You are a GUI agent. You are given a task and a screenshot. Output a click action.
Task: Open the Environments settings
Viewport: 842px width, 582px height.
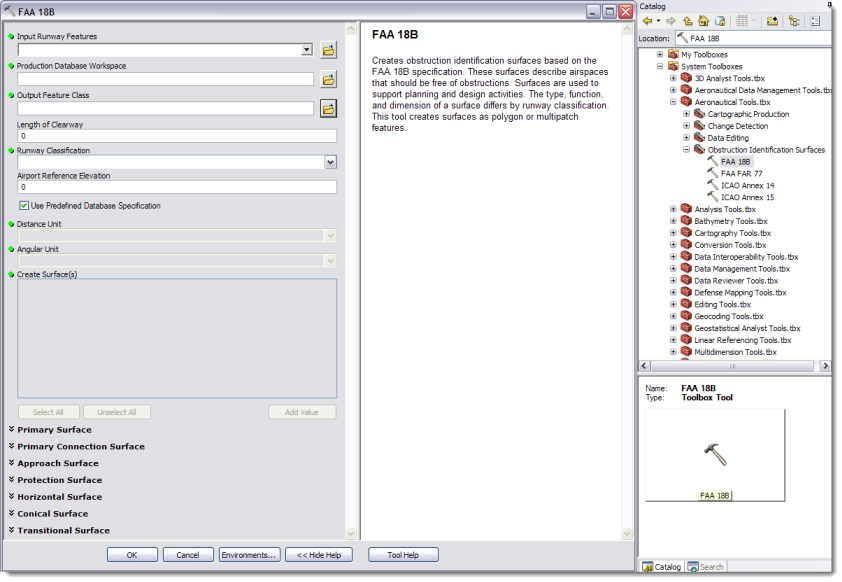coord(249,555)
